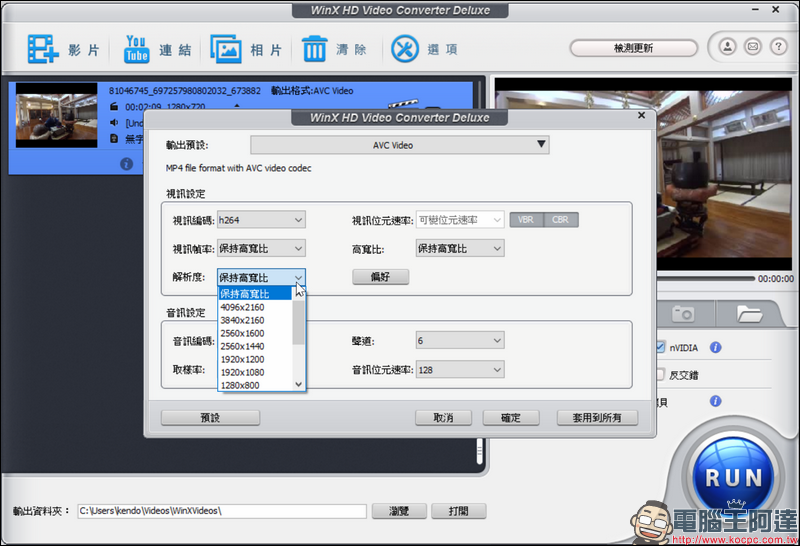Click the YouTube 連結 icon
800x546 pixels.
[136, 48]
